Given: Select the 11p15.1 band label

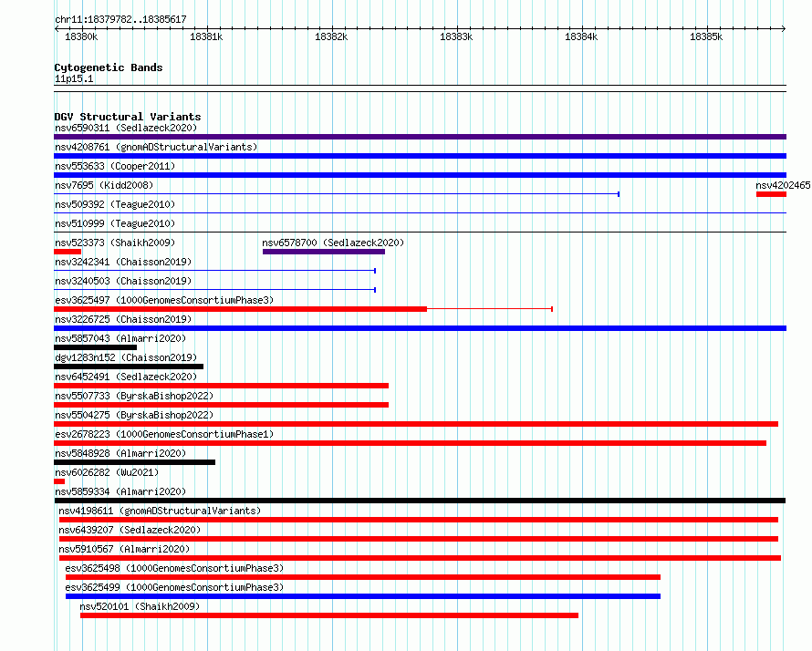Looking at the screenshot, I should (x=74, y=78).
